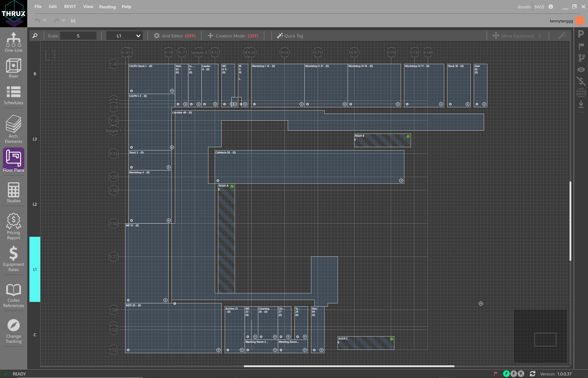Select Floor Plans in the left sidebar
The width and height of the screenshot is (588, 378).
point(13,160)
